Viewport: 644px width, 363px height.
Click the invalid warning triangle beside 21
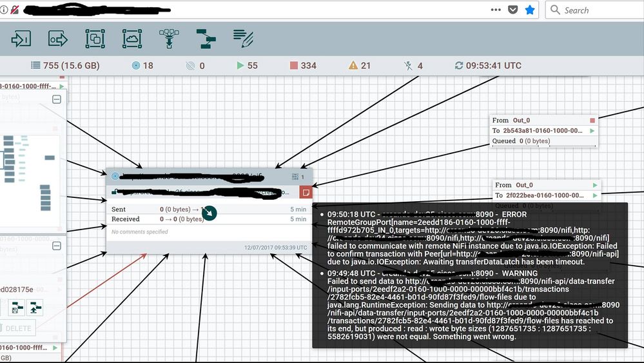click(353, 65)
